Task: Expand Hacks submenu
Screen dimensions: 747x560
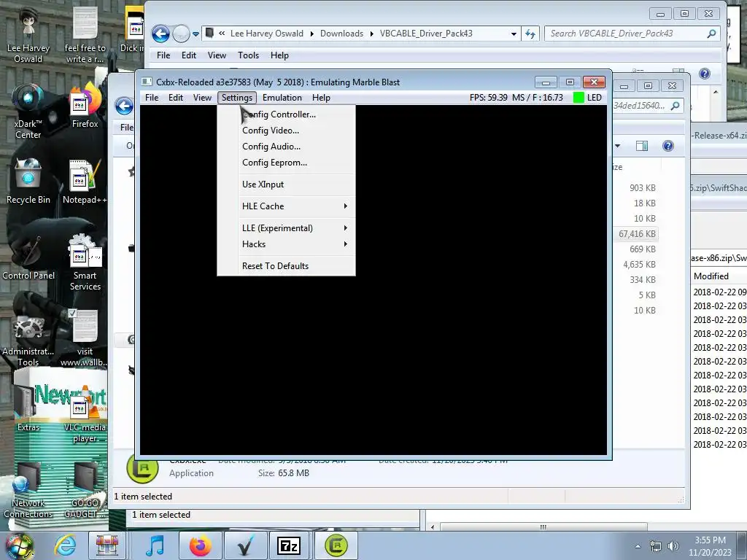Action: click(x=286, y=244)
